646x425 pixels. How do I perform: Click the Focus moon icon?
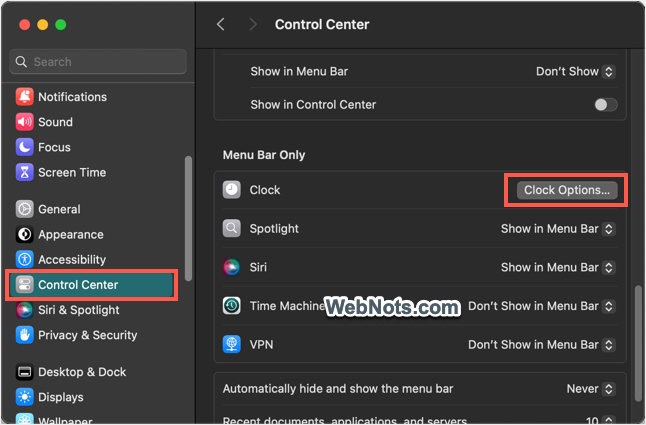point(25,147)
